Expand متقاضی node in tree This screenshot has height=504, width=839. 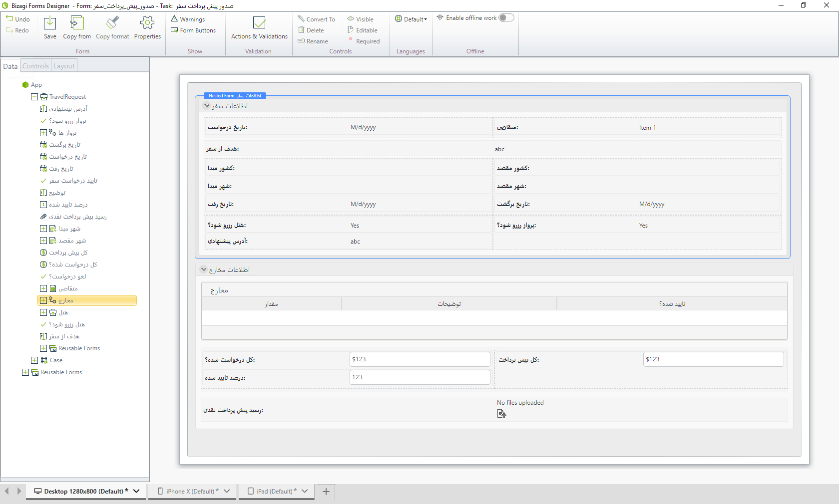click(43, 288)
